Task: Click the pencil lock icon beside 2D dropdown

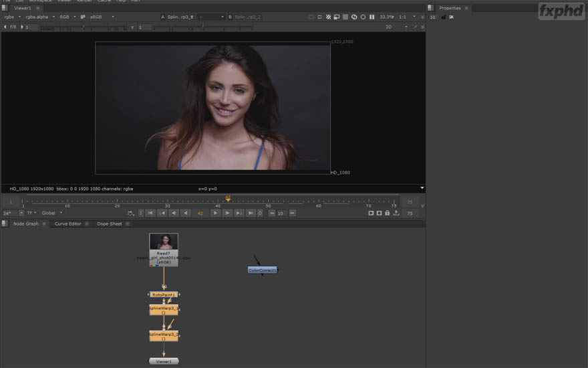Action: point(415,27)
